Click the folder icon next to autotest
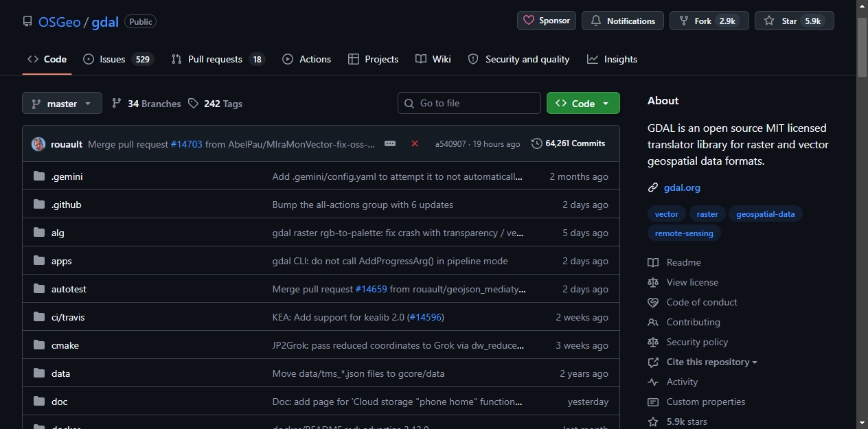The height and width of the screenshot is (429, 868). pyautogui.click(x=38, y=289)
